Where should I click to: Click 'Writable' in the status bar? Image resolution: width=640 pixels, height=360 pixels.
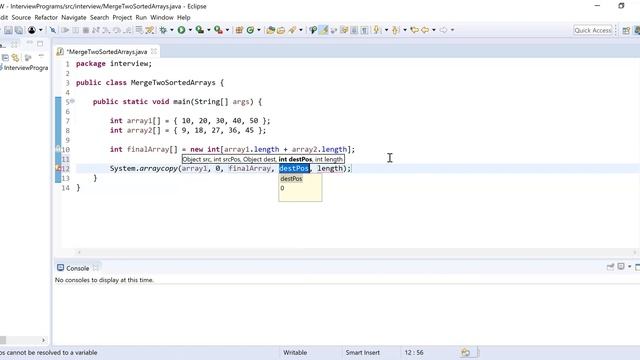click(x=295, y=352)
